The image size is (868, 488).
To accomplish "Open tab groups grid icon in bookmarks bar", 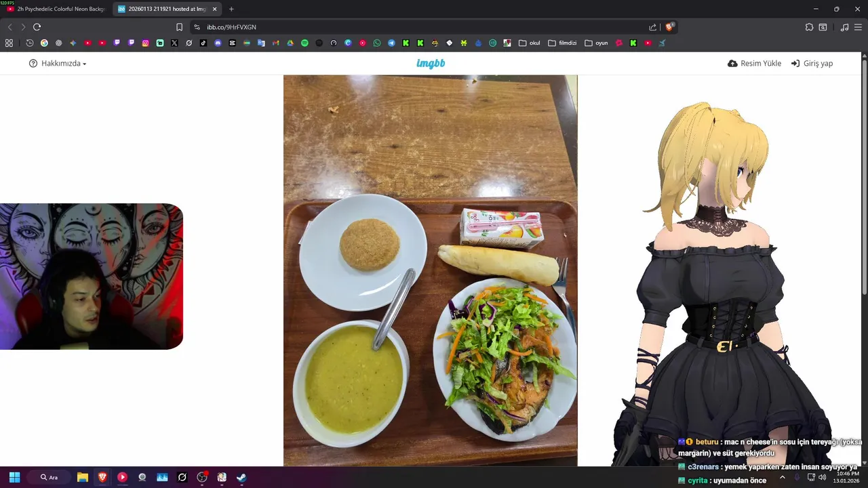I will (9, 43).
